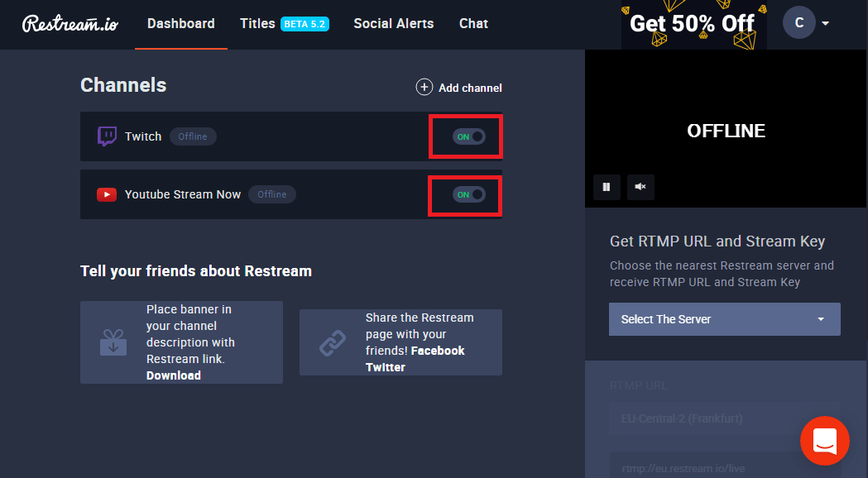Viewport: 868px width, 478px height.
Task: Click the plus icon beside Add channel
Action: [424, 88]
